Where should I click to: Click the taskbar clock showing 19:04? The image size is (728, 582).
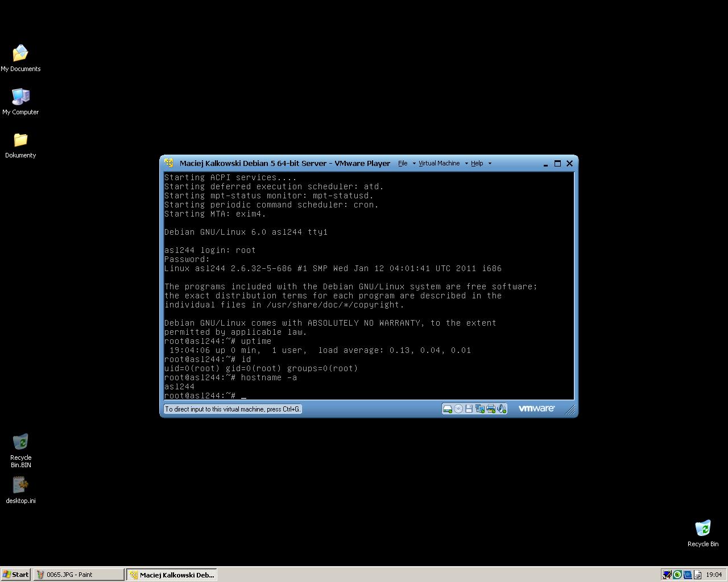click(x=714, y=575)
